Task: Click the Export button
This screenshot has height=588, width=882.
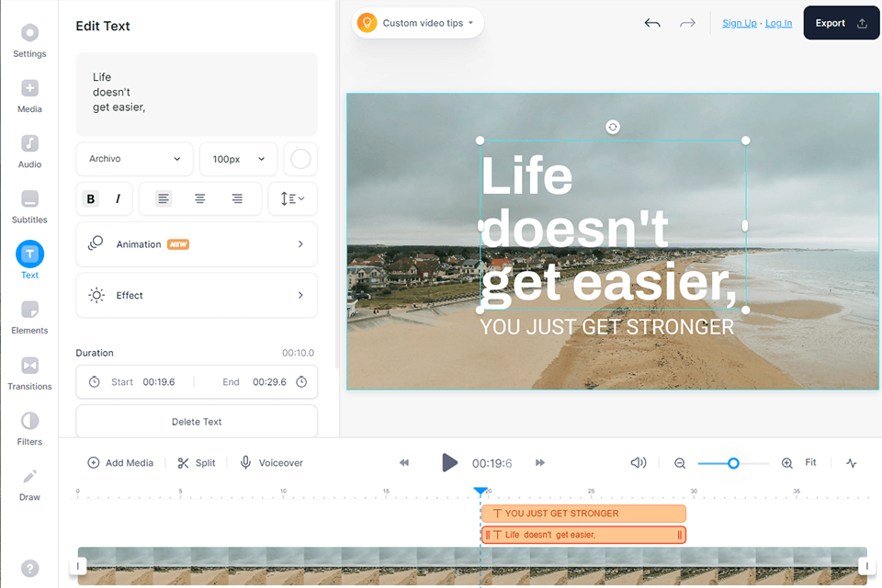Action: pos(841,23)
